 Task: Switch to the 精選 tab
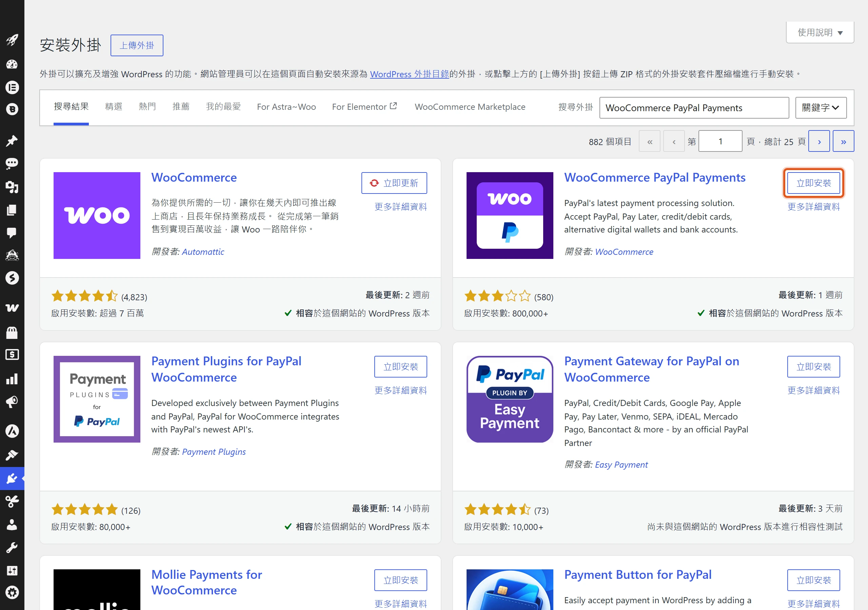click(x=114, y=106)
